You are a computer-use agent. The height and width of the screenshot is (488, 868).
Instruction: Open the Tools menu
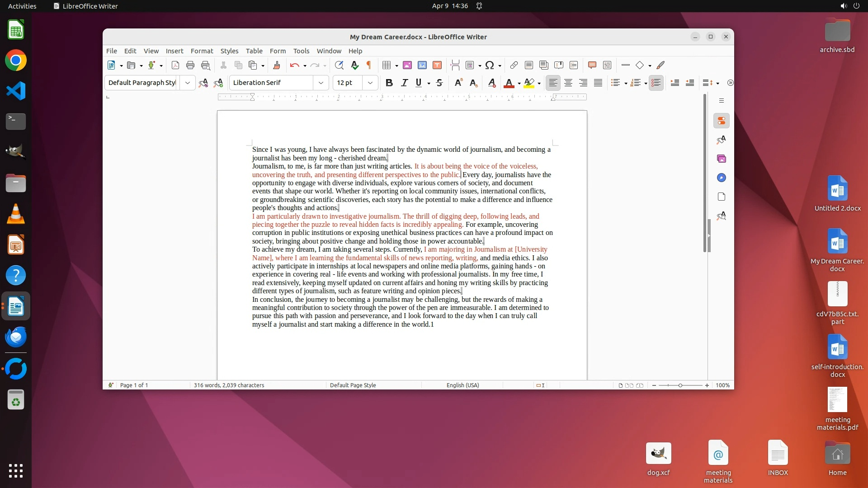[301, 51]
